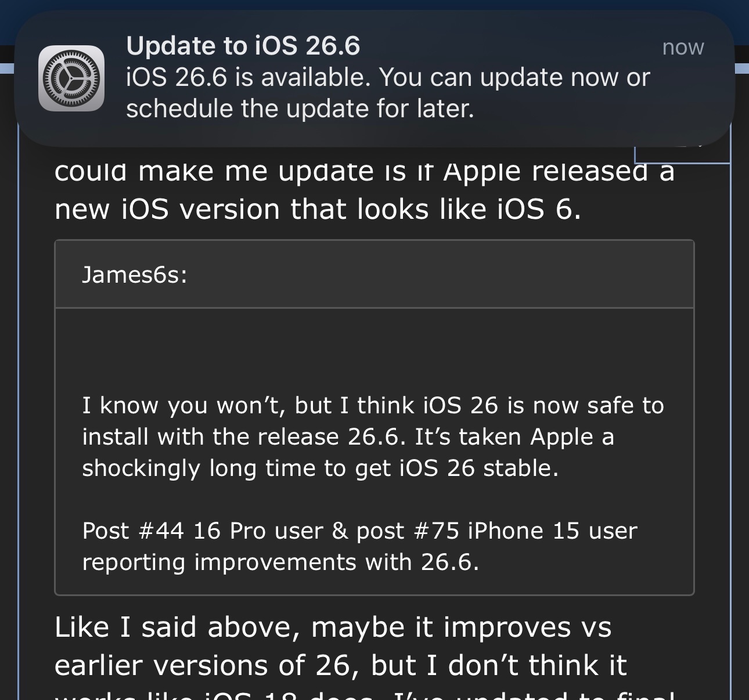
Task: Tap the line "new iOS version that looks like iOS 6."
Action: click(318, 209)
